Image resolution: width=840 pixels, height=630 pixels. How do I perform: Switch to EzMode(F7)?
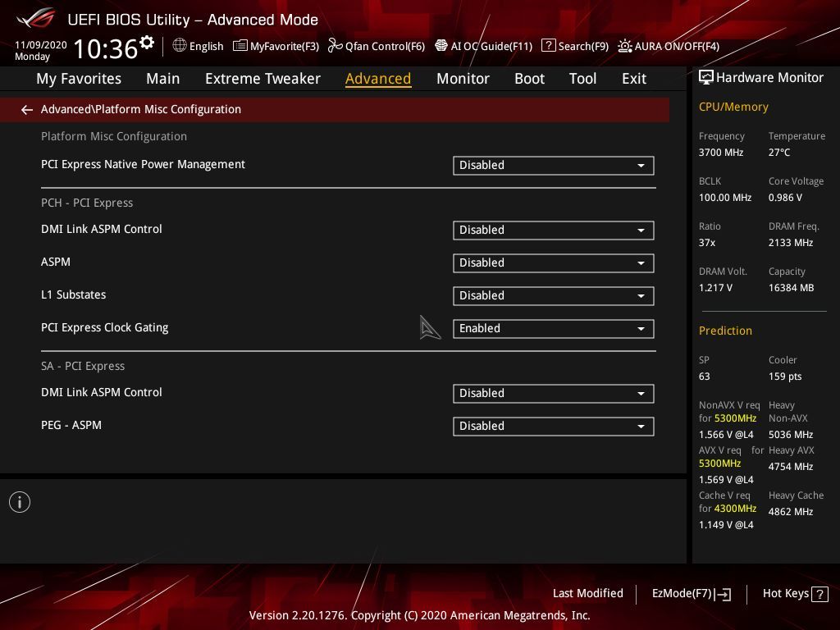[x=691, y=594]
